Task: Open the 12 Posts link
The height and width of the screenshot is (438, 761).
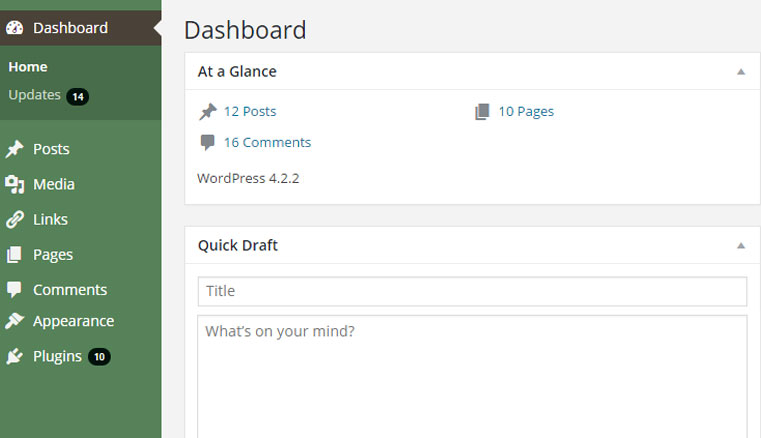Action: tap(250, 112)
